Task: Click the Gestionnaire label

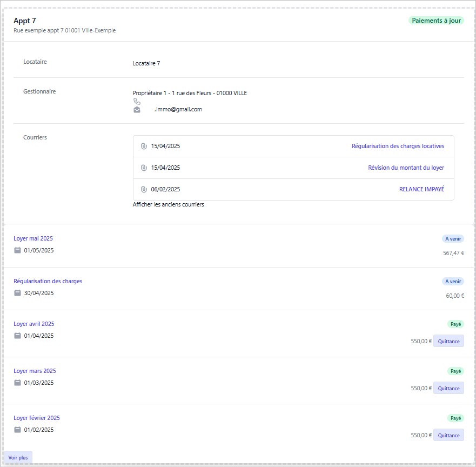Action: coord(39,91)
